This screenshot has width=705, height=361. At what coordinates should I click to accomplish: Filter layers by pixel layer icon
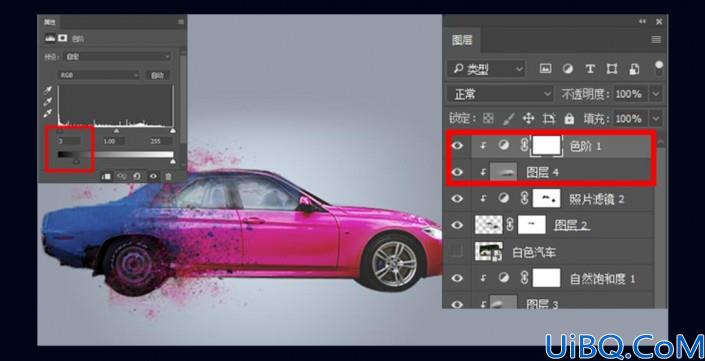(x=545, y=69)
